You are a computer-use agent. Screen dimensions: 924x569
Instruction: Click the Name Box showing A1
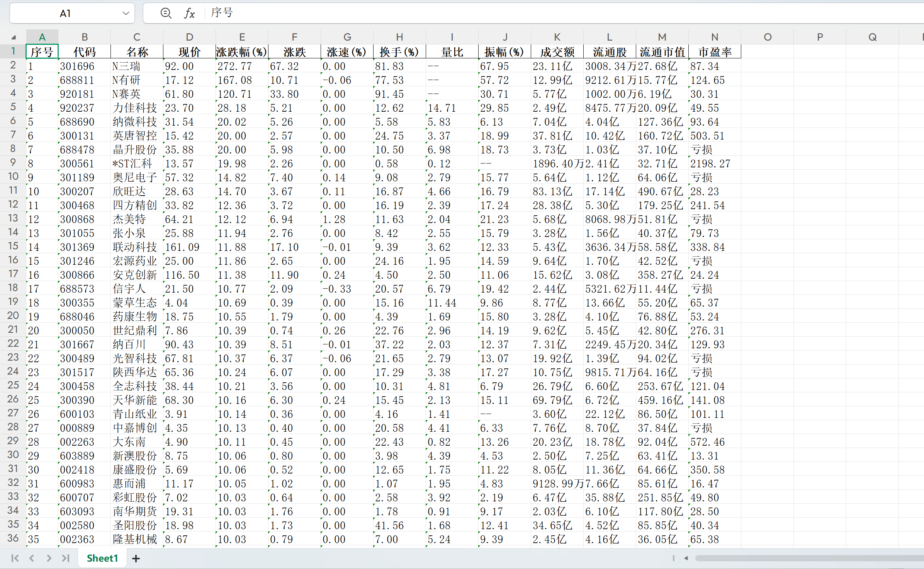click(66, 14)
